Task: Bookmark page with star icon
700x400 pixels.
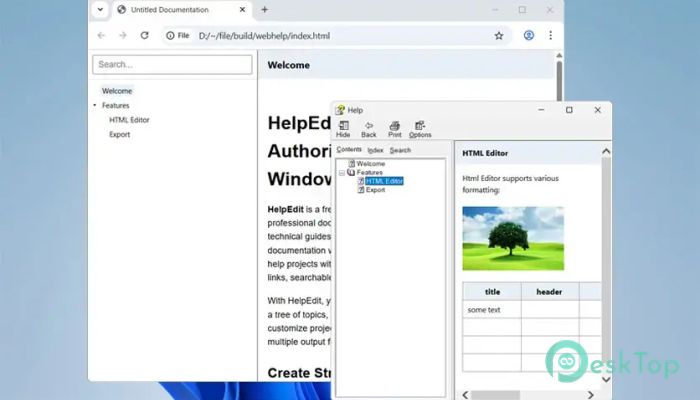Action: coord(499,36)
